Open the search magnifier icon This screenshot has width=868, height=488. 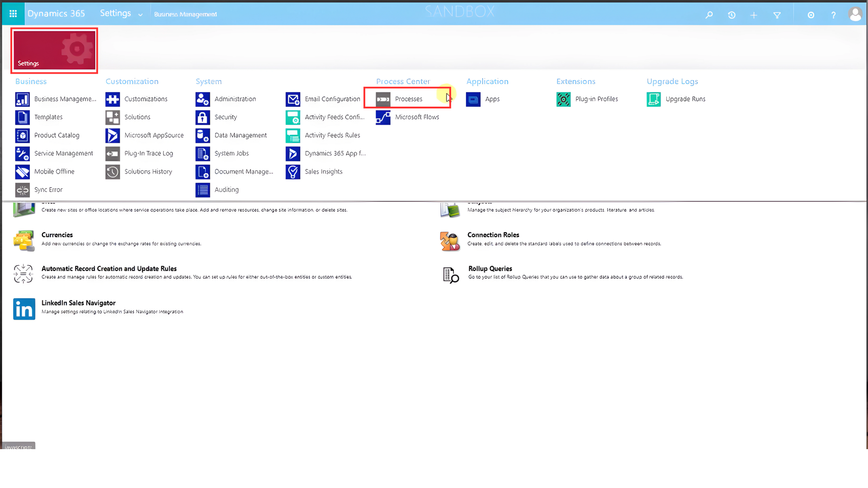(709, 15)
